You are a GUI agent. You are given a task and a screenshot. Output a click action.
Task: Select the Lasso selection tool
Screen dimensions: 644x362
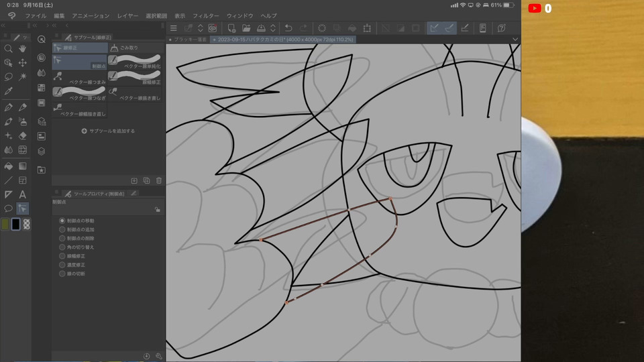coord(8,76)
